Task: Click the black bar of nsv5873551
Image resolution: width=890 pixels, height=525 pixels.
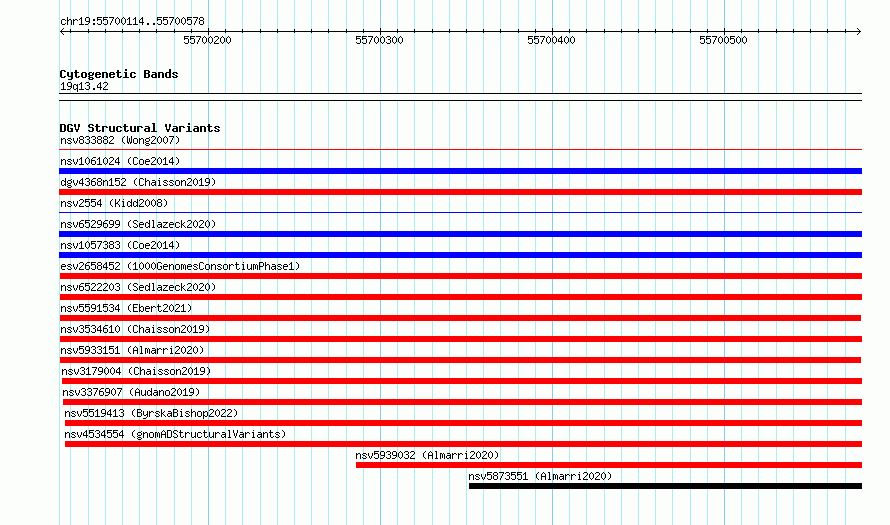Action: [x=665, y=486]
